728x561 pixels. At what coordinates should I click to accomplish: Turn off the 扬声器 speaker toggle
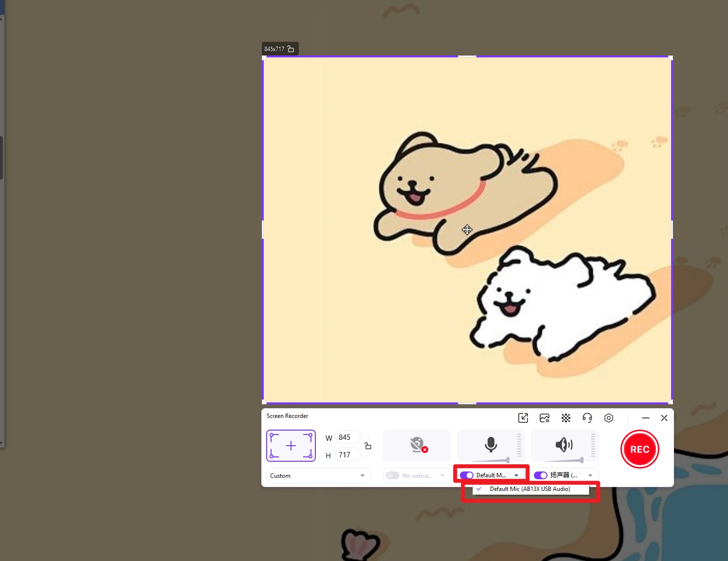coord(541,475)
